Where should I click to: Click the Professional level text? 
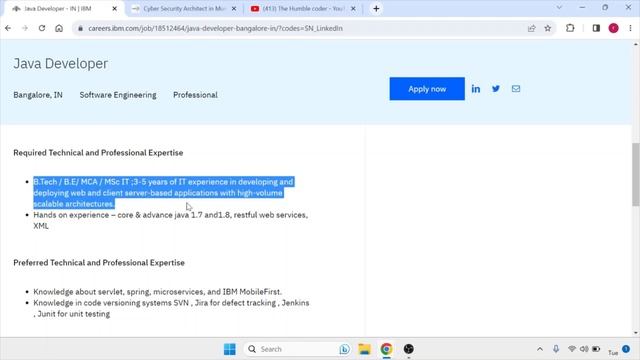195,95
